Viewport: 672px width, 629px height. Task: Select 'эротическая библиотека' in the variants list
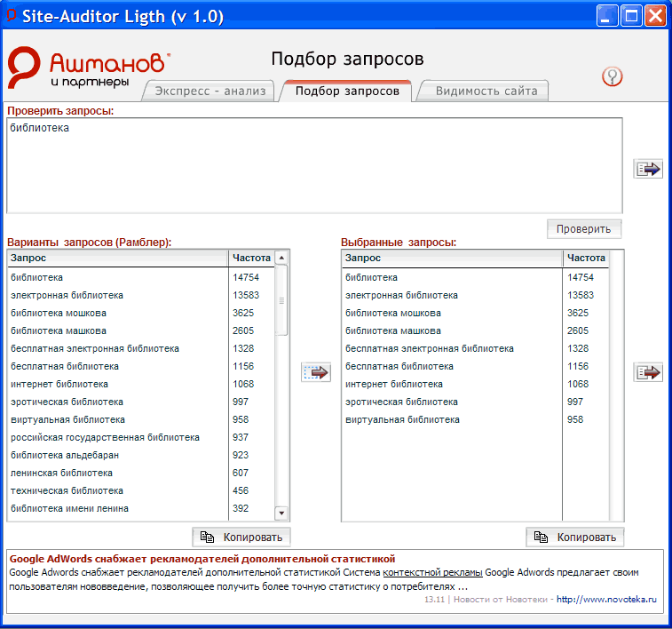tap(140, 402)
